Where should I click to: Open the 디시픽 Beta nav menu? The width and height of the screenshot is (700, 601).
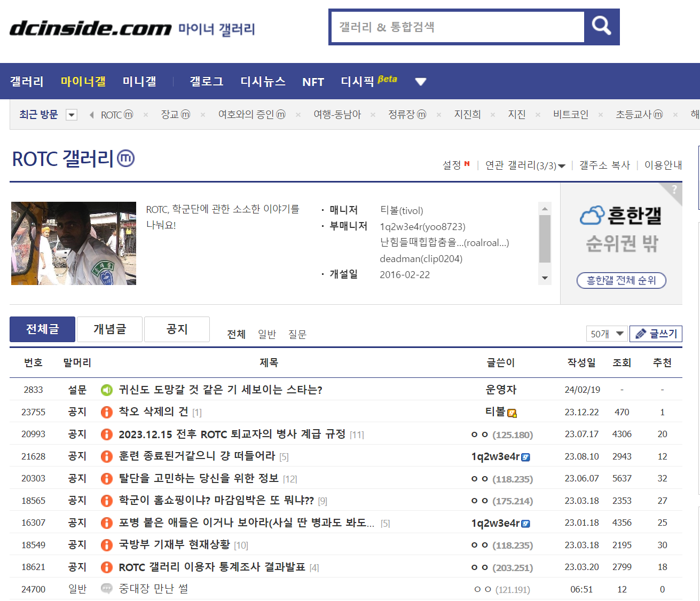coord(369,81)
